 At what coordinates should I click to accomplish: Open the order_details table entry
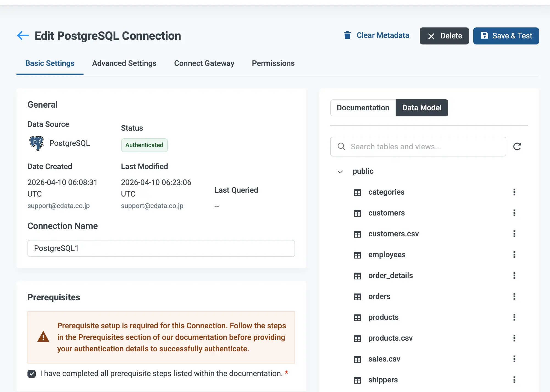pyautogui.click(x=390, y=276)
